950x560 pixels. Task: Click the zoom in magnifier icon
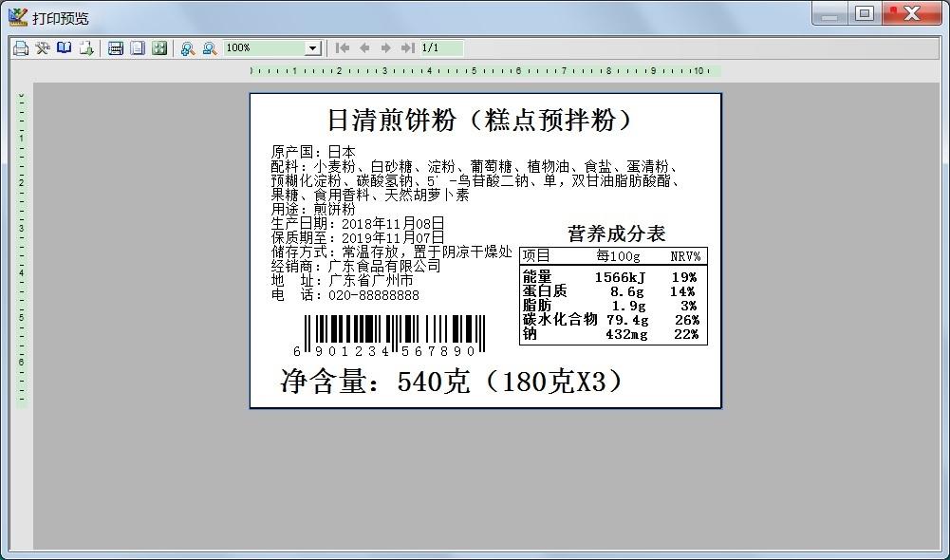click(x=188, y=48)
